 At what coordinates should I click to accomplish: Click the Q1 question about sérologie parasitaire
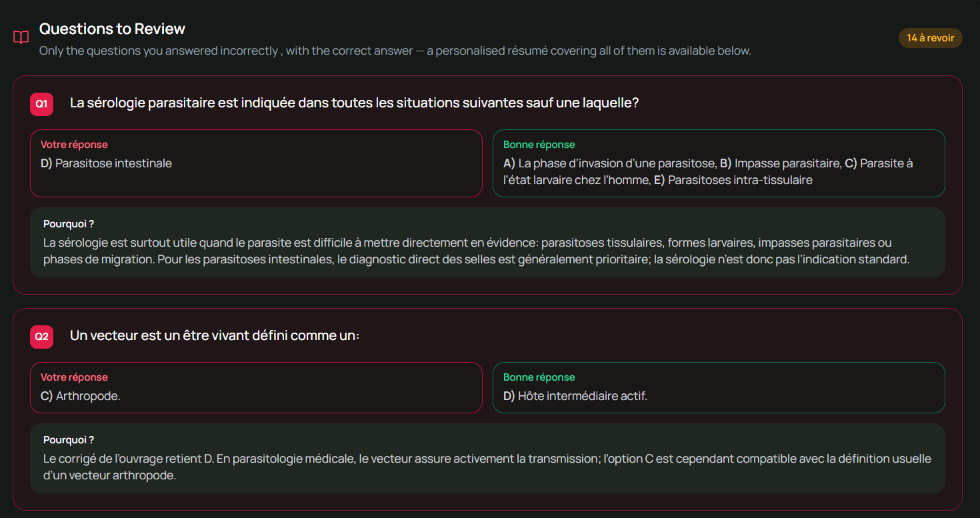[355, 103]
